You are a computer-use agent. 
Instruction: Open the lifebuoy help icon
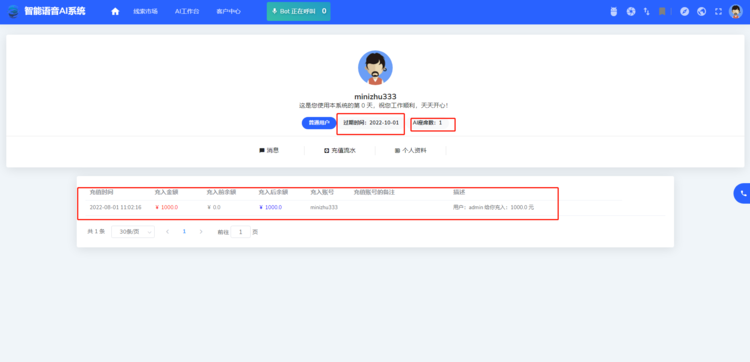click(x=631, y=11)
